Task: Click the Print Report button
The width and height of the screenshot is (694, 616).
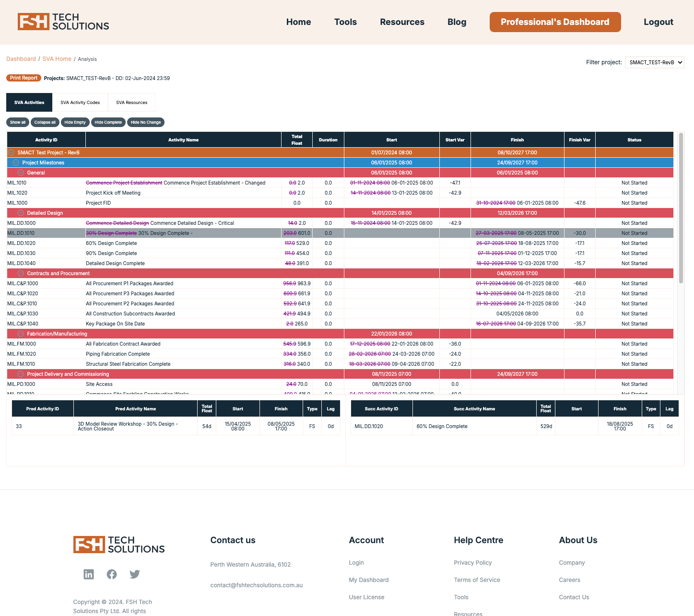Action: [x=24, y=78]
